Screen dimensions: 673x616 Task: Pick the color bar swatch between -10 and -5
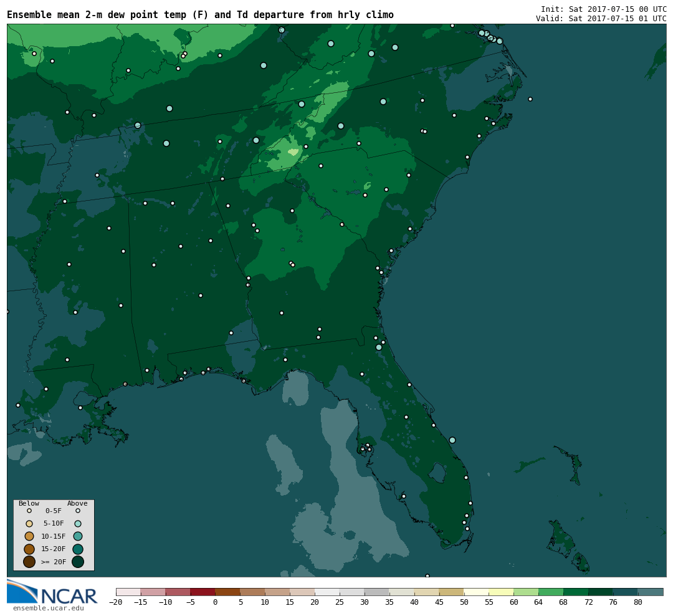178,592
